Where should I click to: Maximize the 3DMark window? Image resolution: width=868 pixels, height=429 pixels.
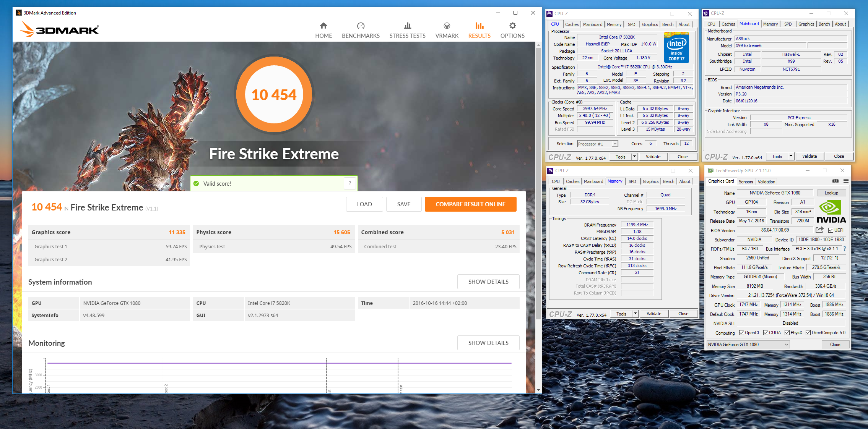[515, 13]
